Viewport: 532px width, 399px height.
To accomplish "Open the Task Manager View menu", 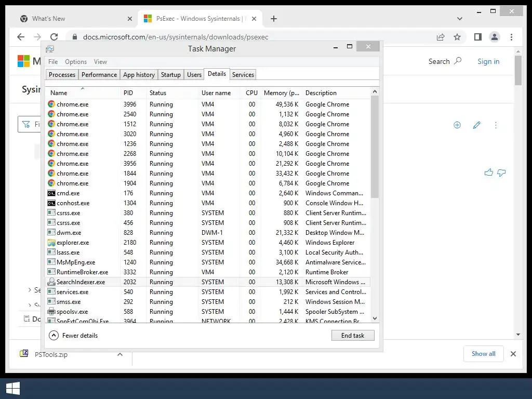I will pyautogui.click(x=100, y=62).
